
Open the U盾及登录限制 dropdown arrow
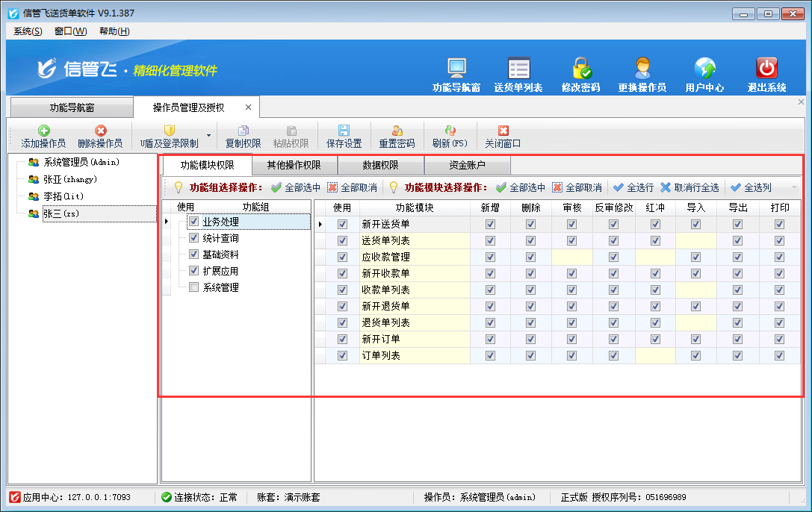[208, 136]
